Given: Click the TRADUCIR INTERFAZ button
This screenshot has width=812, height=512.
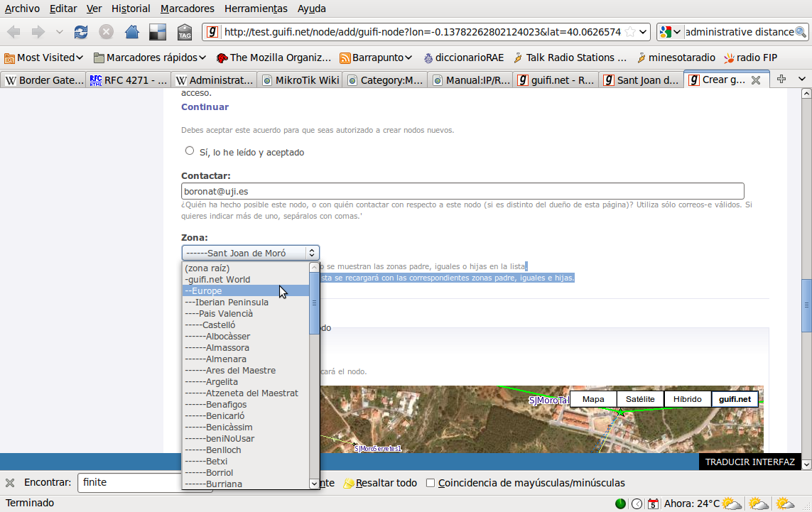Looking at the screenshot, I should pyautogui.click(x=749, y=462).
